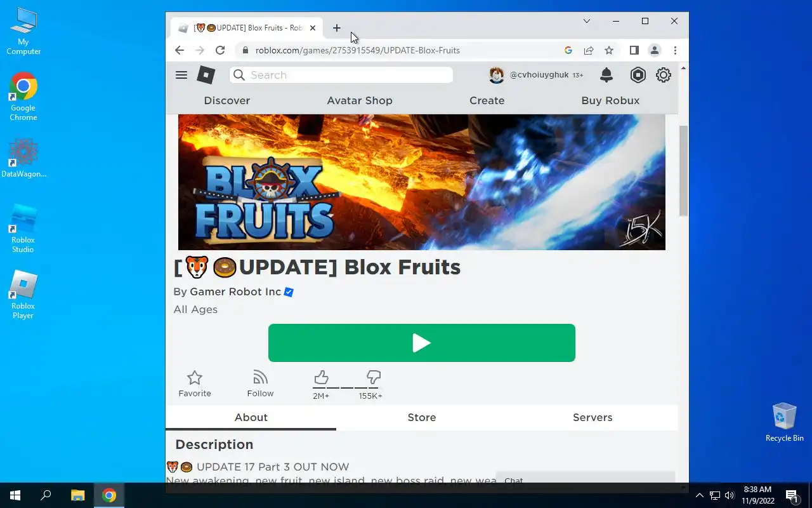Viewport: 812px width, 508px height.
Task: Click the Description heading
Action: point(214,444)
